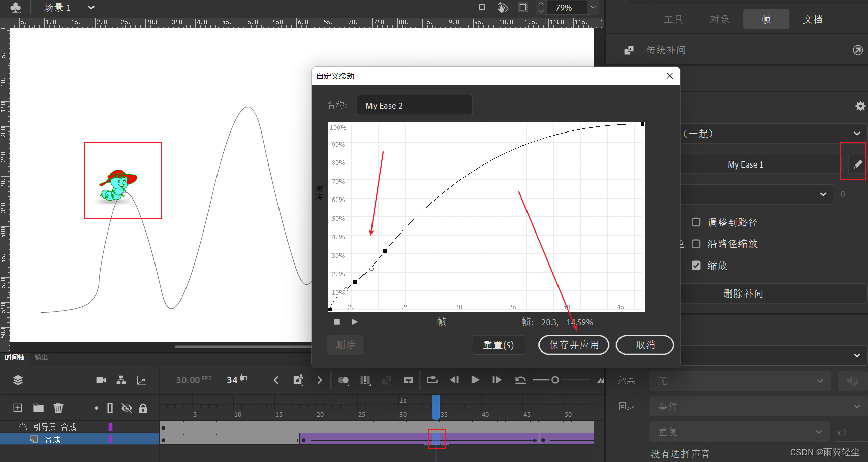Play the timeline animation
The width and height of the screenshot is (868, 462).
[x=475, y=380]
